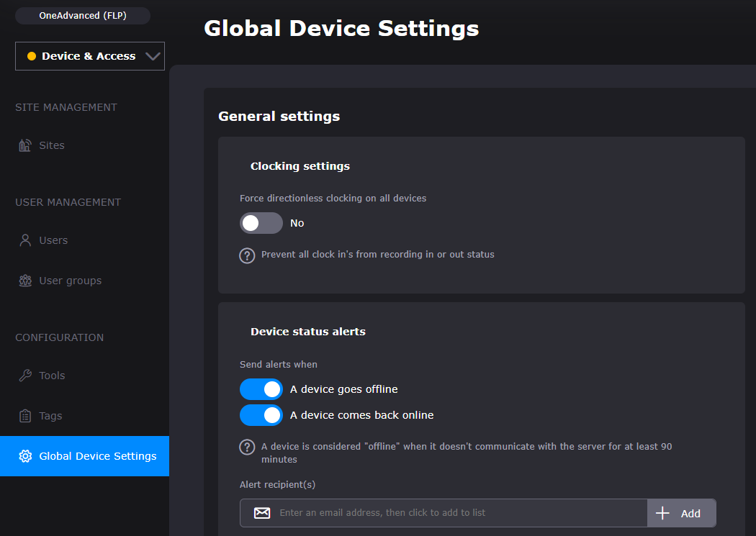Enable force directionless clocking toggle
The image size is (756, 536).
[261, 223]
